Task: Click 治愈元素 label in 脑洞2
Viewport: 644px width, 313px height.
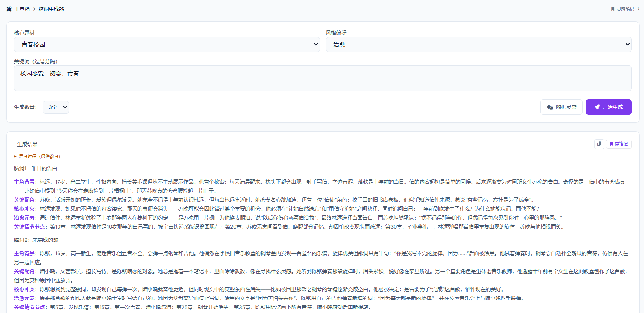Action: 25,298
